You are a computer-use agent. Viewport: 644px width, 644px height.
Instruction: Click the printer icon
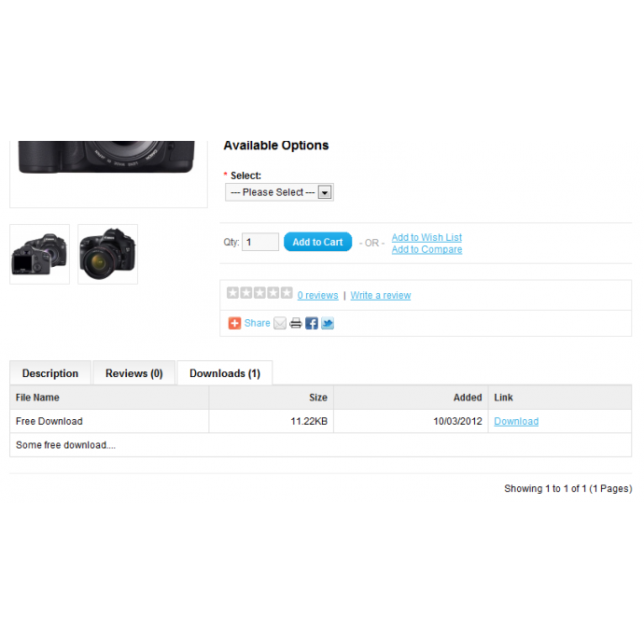click(x=296, y=323)
